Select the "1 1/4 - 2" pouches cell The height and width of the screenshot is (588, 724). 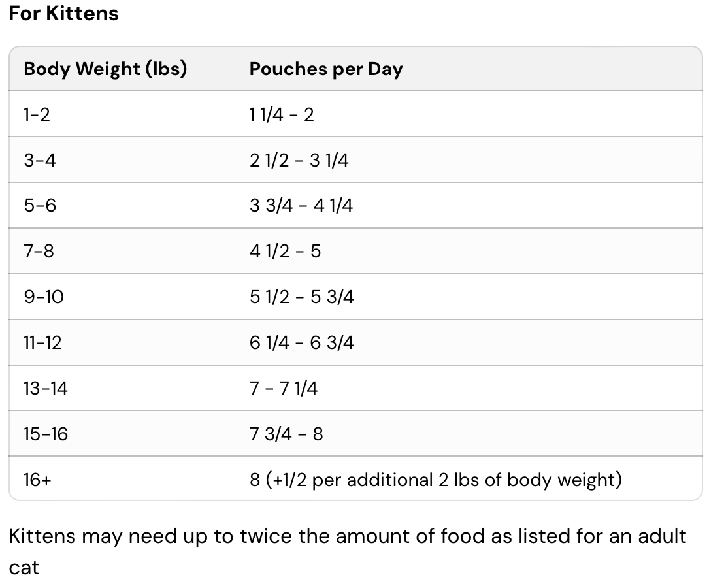coord(282,114)
